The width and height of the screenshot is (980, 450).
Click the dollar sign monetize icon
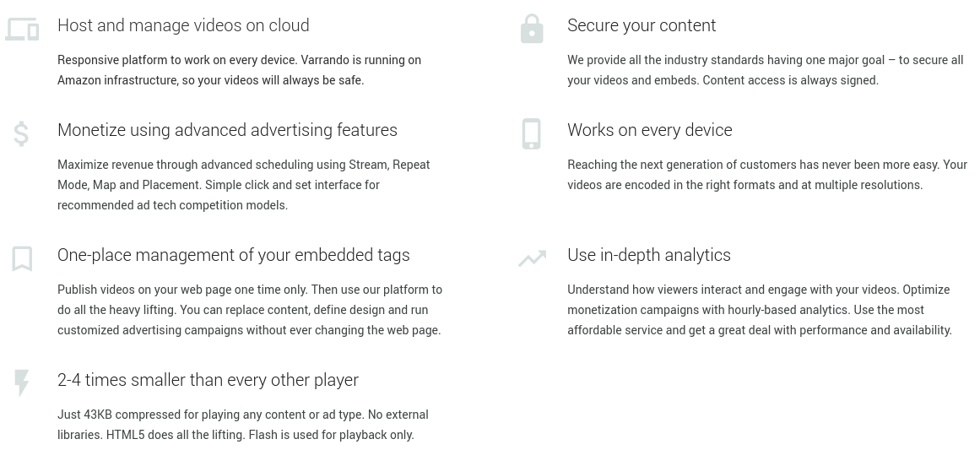coord(22,133)
